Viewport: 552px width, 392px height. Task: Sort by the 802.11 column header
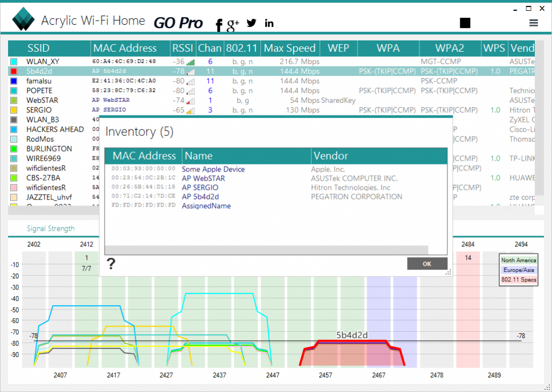coord(242,48)
